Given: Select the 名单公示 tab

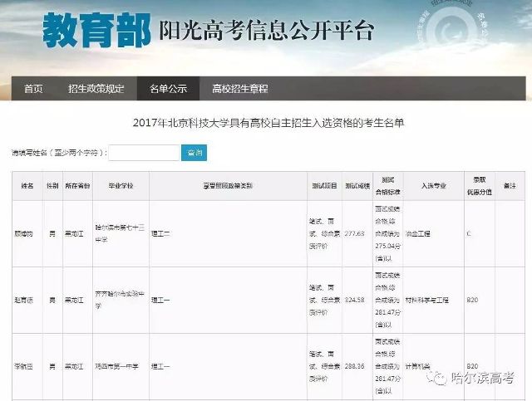Looking at the screenshot, I should pyautogui.click(x=168, y=89).
